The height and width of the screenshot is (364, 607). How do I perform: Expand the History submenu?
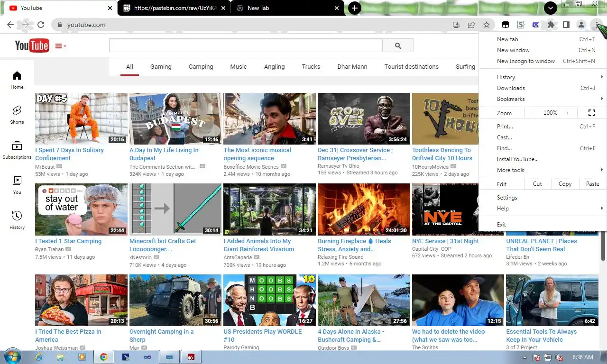point(543,77)
